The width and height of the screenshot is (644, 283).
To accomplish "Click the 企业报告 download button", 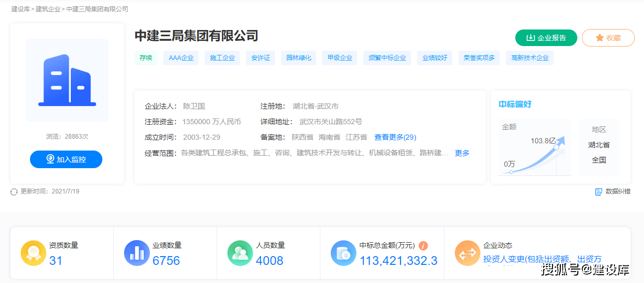I will (546, 38).
